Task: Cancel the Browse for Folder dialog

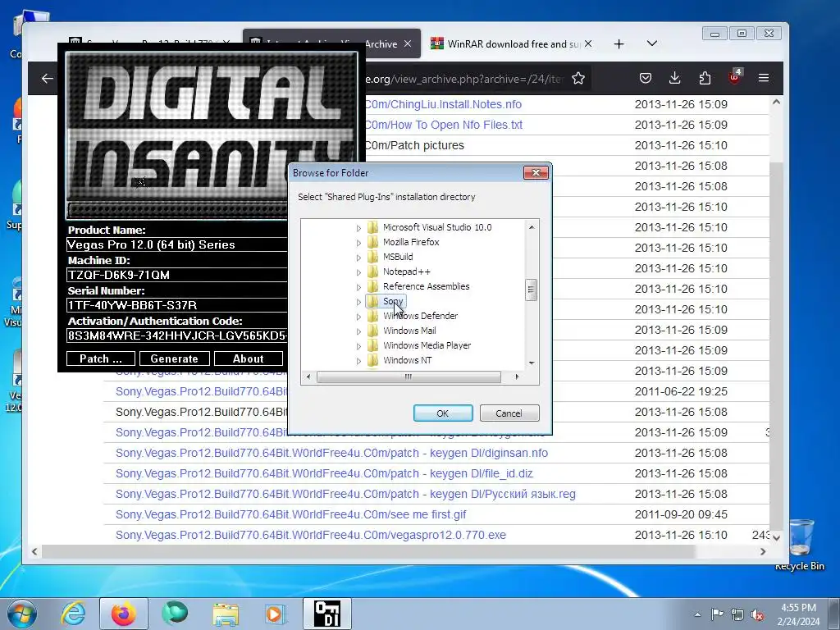Action: coord(509,413)
